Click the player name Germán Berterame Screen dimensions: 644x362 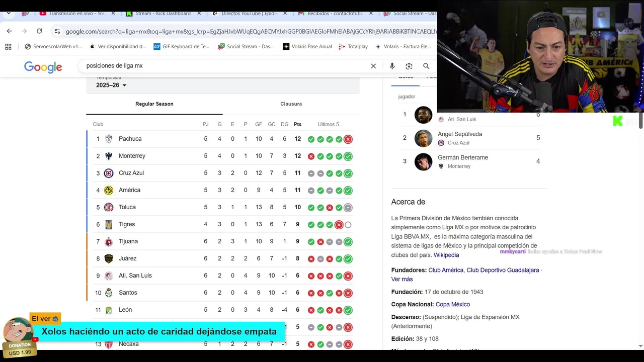click(463, 157)
